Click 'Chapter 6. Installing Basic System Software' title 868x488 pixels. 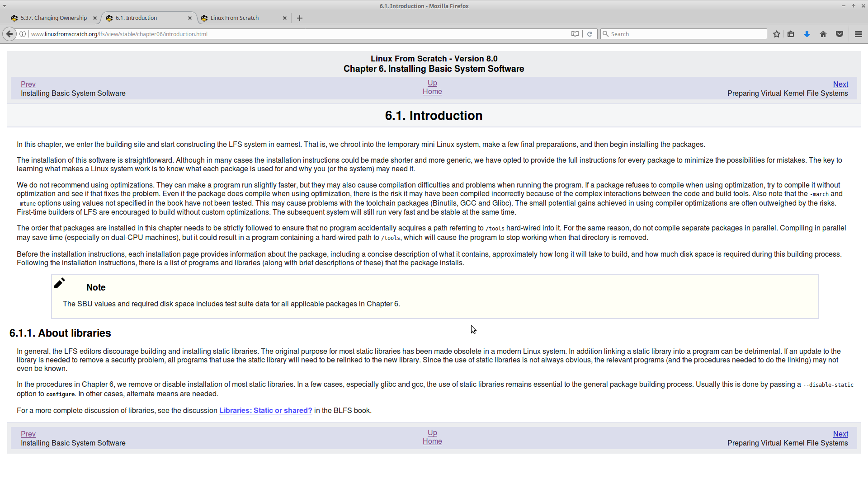pos(434,69)
